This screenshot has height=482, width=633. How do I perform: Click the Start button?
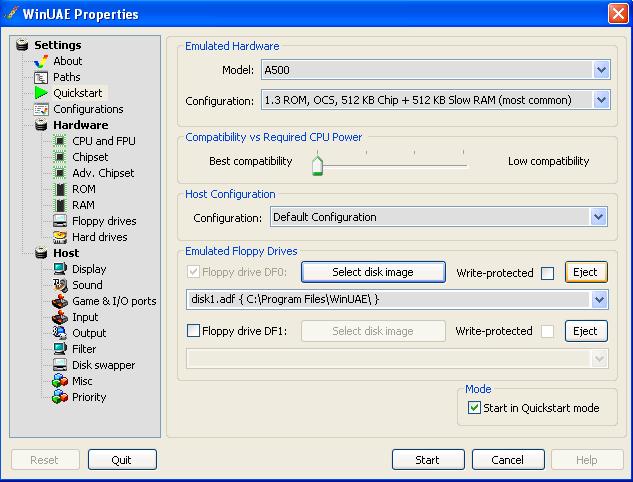click(428, 460)
